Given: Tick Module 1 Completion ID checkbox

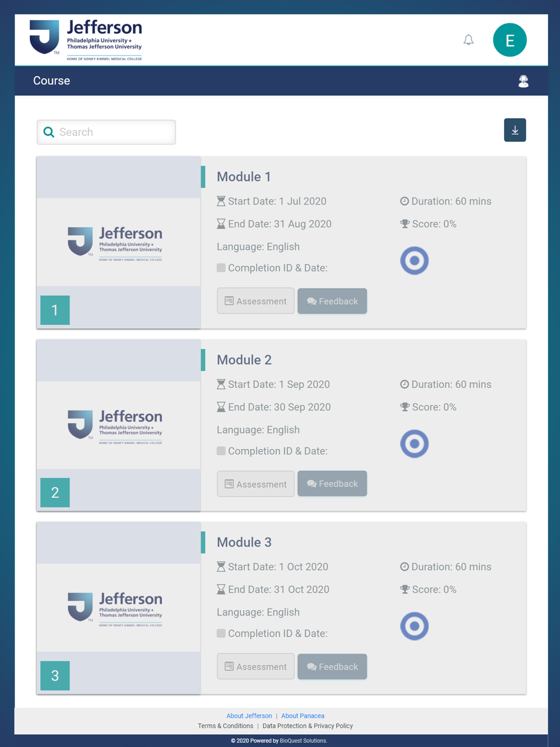Looking at the screenshot, I should click(x=221, y=268).
